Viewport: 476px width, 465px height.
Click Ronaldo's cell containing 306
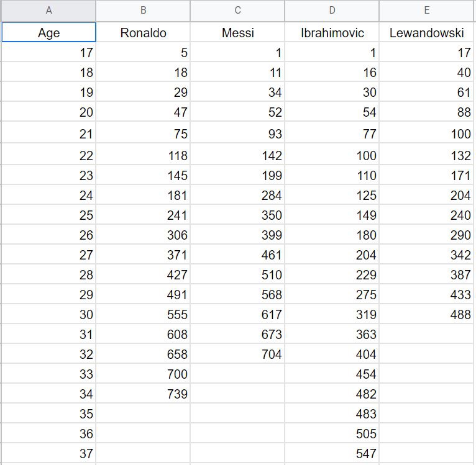coord(144,235)
